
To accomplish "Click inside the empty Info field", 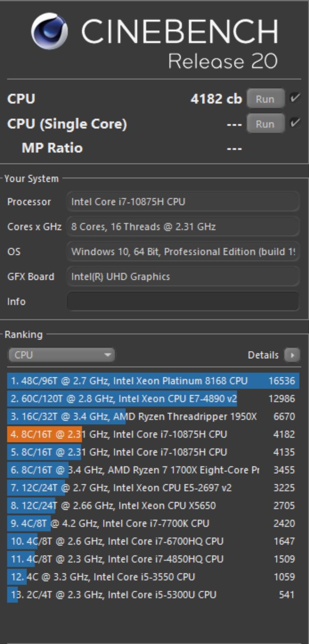I will [x=182, y=301].
